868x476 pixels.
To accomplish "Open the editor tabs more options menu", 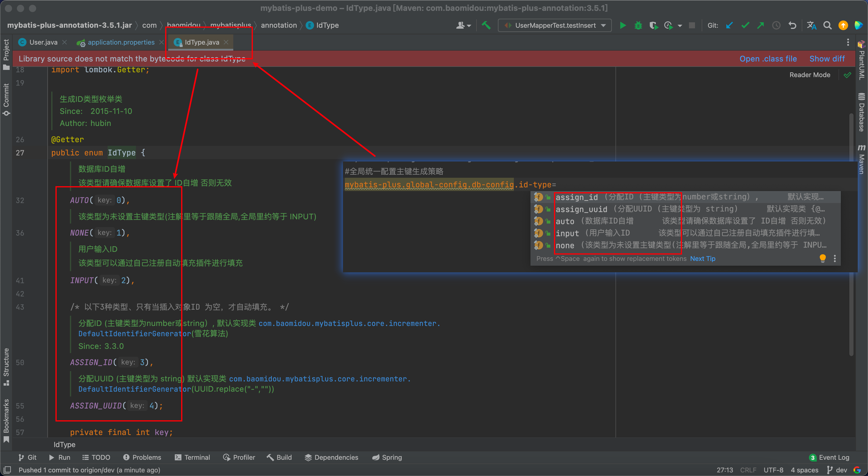I will pyautogui.click(x=848, y=42).
